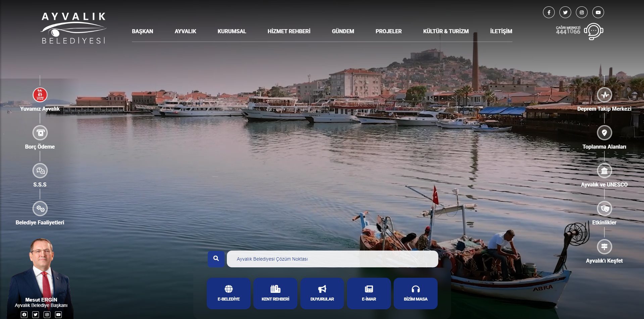Screen dimensions: 644x319
Task: Click the Ayvalık'ı Keşfet compass icon
Action: click(605, 246)
